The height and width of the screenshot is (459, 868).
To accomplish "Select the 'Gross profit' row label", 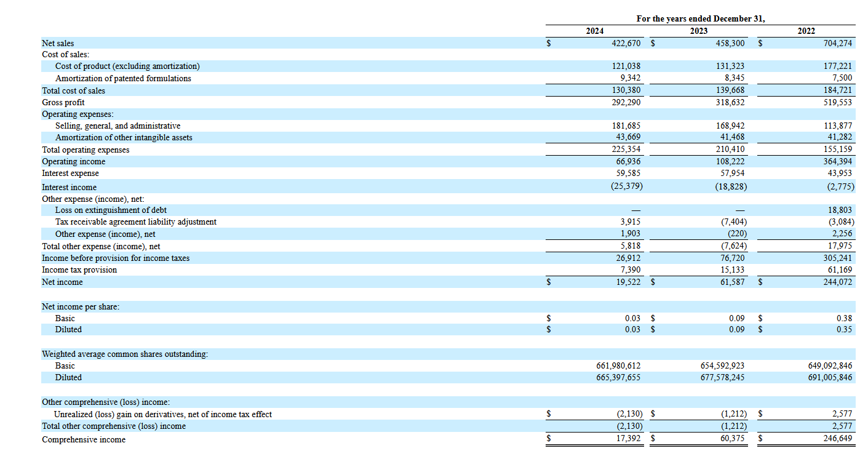I will (63, 102).
